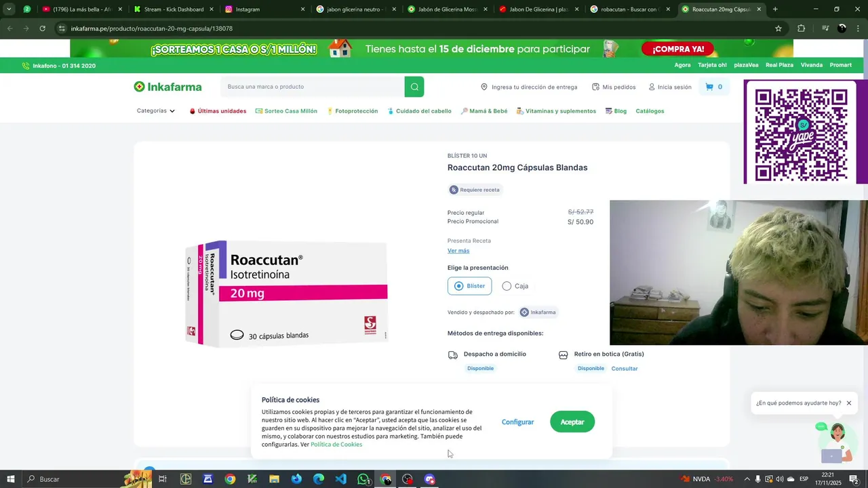Screen dimensions: 868x488
Task: Click Ver más link under Presenta Receta
Action: pyautogui.click(x=458, y=251)
